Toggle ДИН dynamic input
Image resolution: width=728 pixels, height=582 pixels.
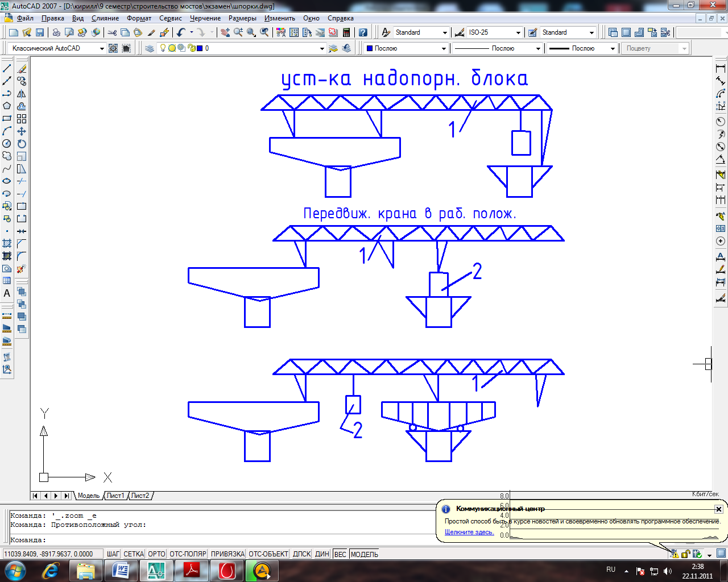tap(322, 554)
